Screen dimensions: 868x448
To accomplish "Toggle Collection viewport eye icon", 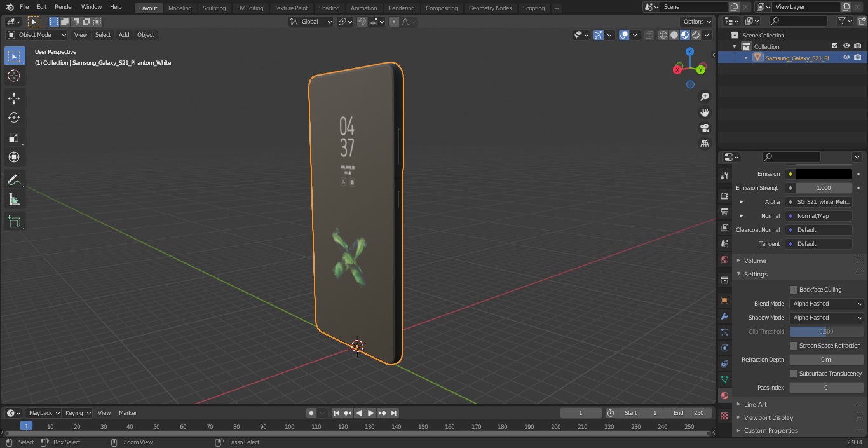I will point(846,46).
